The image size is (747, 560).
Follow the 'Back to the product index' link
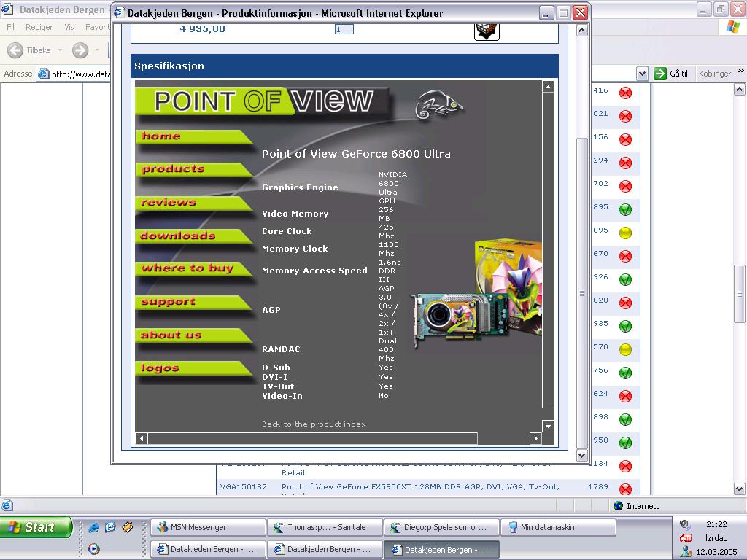click(314, 424)
